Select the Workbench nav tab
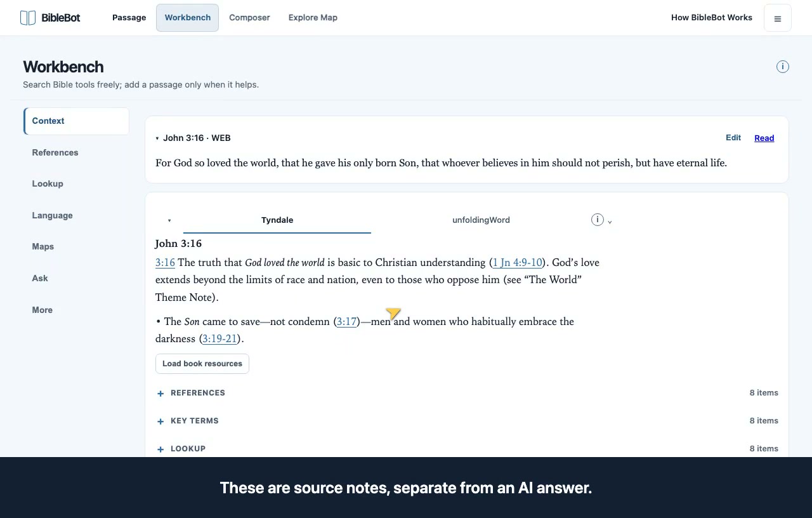 point(188,18)
